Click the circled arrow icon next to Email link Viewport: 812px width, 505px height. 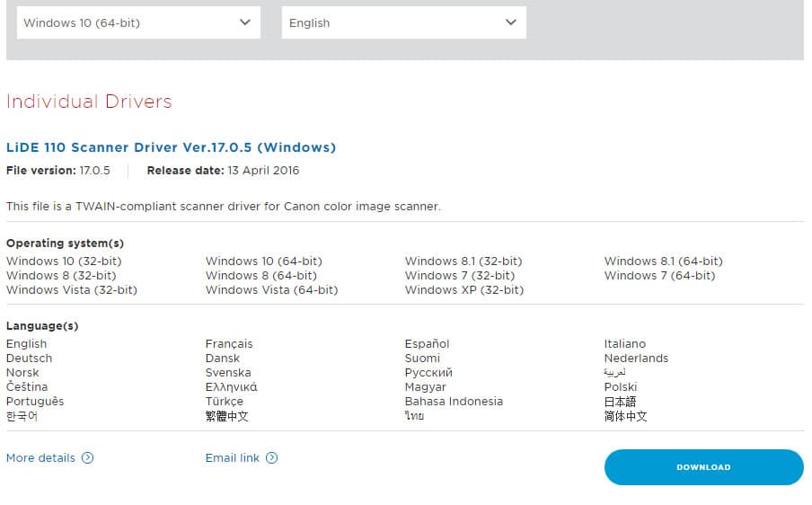(x=271, y=458)
